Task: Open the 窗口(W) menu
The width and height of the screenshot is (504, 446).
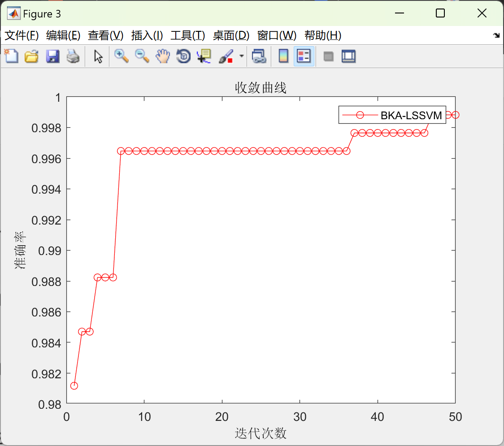Action: pos(277,35)
